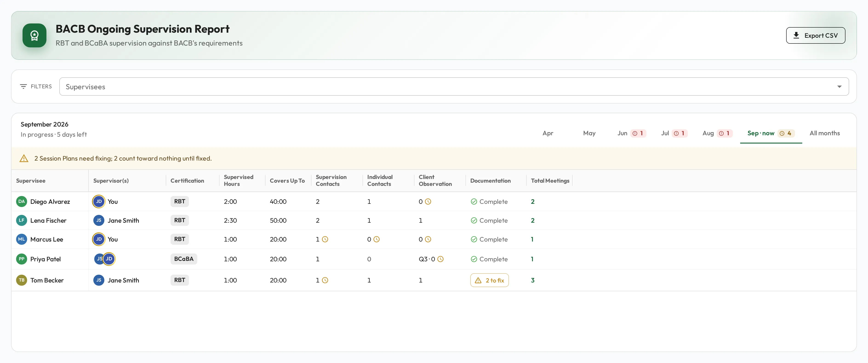The image size is (868, 363).
Task: Click the RBT badge in Marcus Lee's row
Action: (x=180, y=239)
